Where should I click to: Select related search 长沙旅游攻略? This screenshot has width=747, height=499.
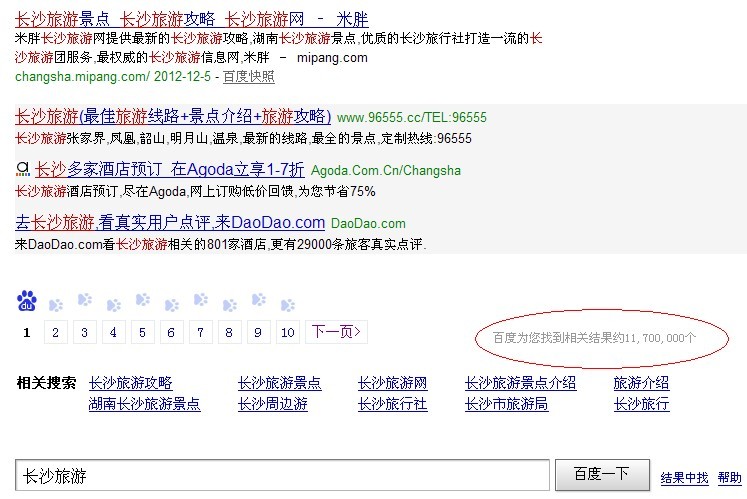[x=130, y=383]
